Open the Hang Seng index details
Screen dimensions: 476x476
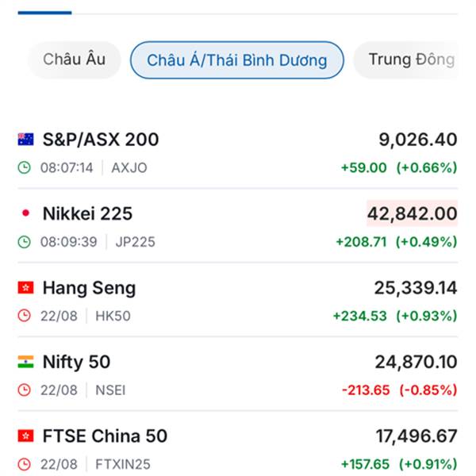[238, 301]
